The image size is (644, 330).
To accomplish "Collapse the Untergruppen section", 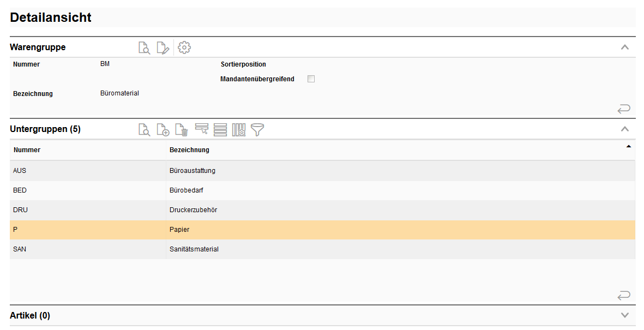I will tap(625, 129).
